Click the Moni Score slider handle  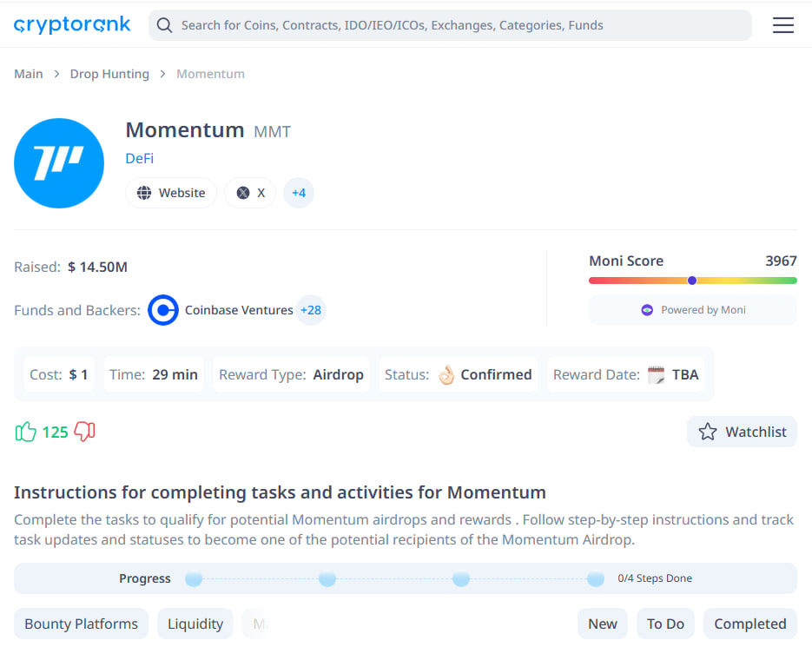point(692,281)
